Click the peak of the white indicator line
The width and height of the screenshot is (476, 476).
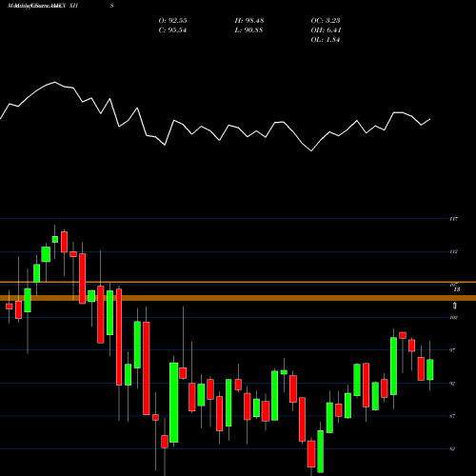coord(55,82)
